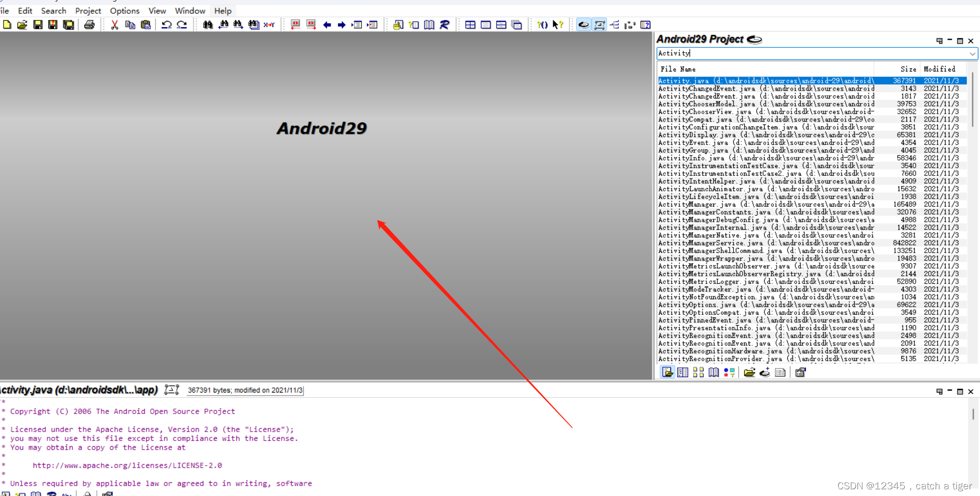The image size is (980, 496).
Task: Open the Help menu
Action: click(x=223, y=10)
